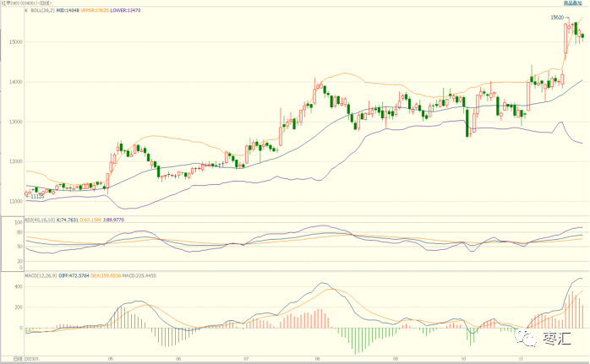Click the 80 level on KDJ axis

point(20,232)
